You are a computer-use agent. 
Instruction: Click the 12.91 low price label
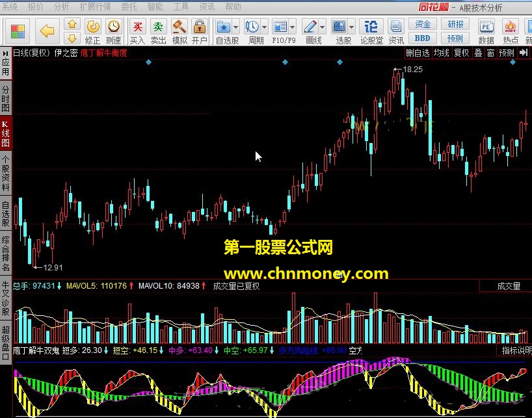tap(53, 267)
